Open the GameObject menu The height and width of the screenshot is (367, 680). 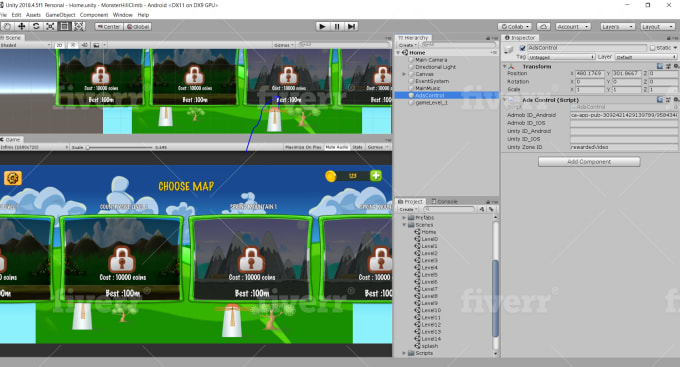tap(60, 15)
